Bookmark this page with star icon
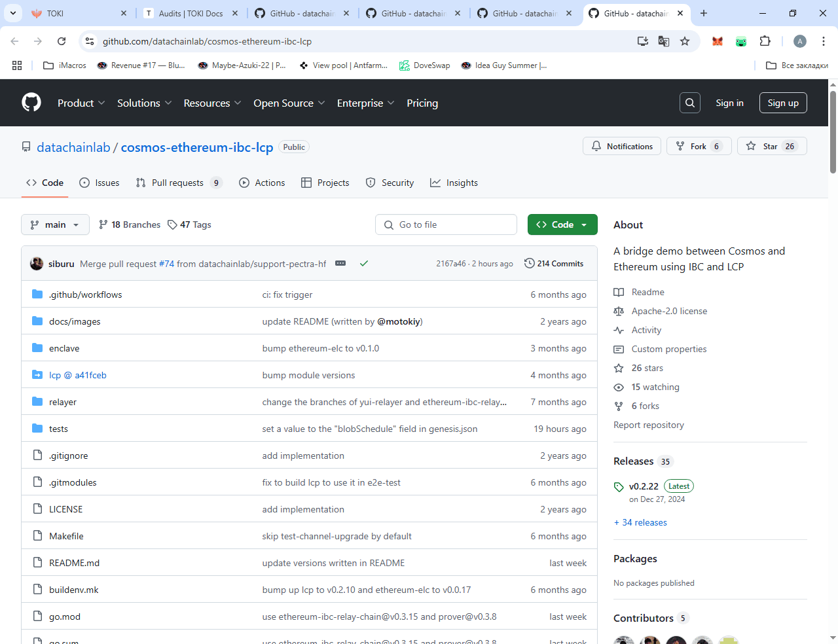The height and width of the screenshot is (644, 838). click(685, 41)
